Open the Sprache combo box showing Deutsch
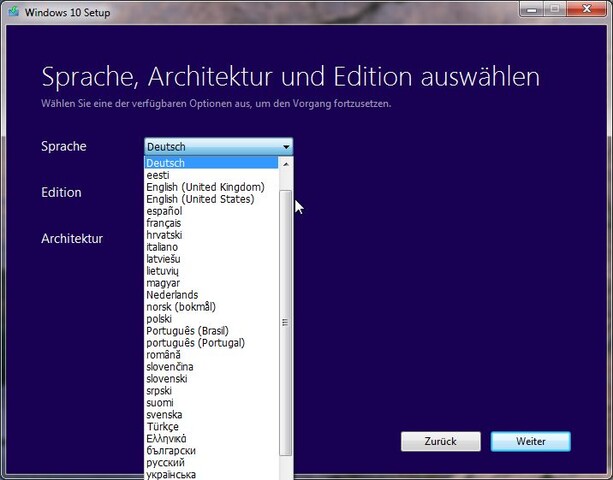Screen dimensions: 613x480 tap(219, 147)
